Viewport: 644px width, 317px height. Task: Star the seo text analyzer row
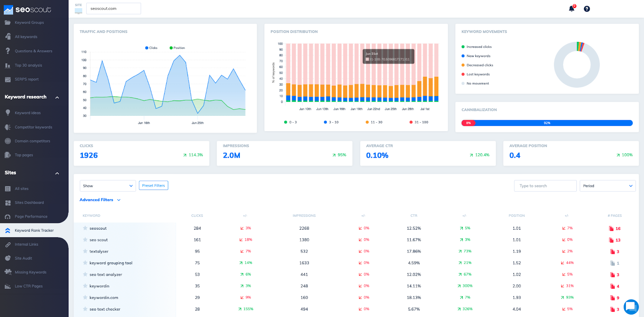85,274
